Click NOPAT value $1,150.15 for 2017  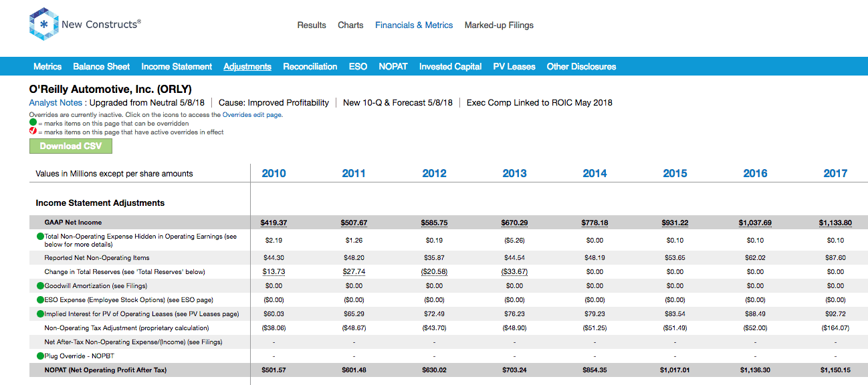click(835, 370)
